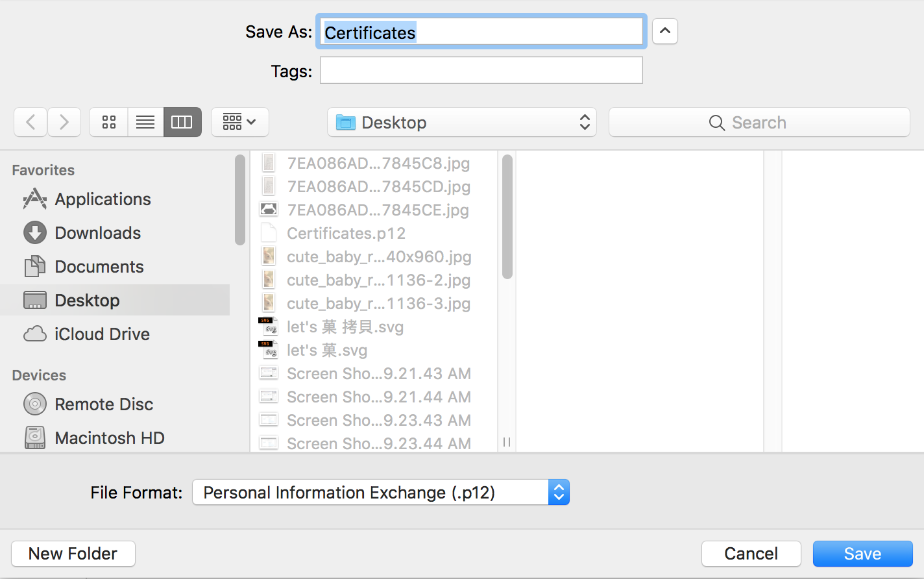924x579 pixels.
Task: Collapse the dialog using the chevron button
Action: (x=664, y=31)
